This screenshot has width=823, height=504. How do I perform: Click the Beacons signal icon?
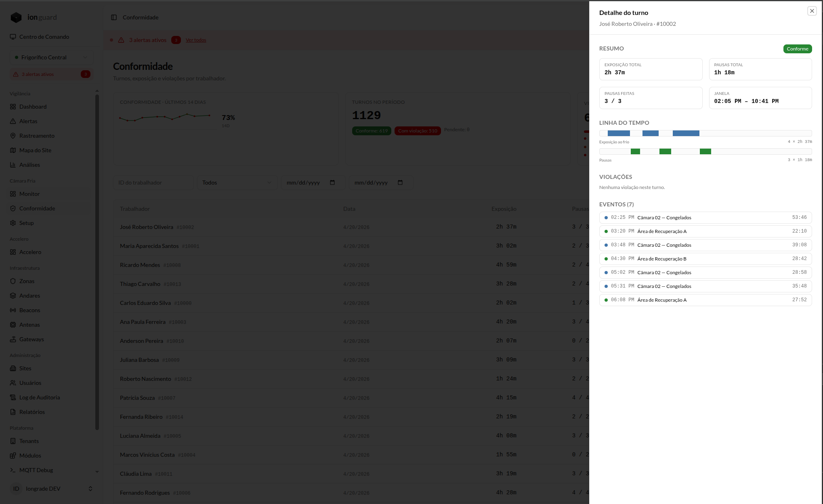click(x=13, y=310)
